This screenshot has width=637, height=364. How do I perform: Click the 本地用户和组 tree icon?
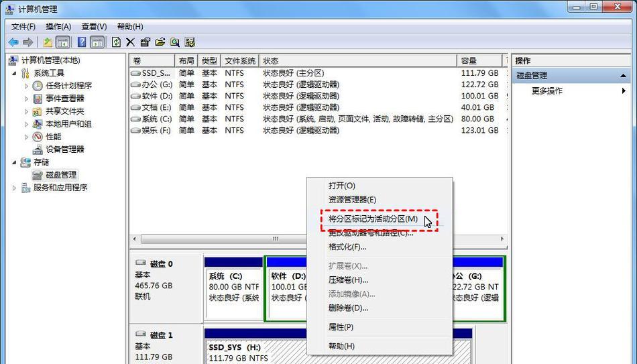point(38,124)
